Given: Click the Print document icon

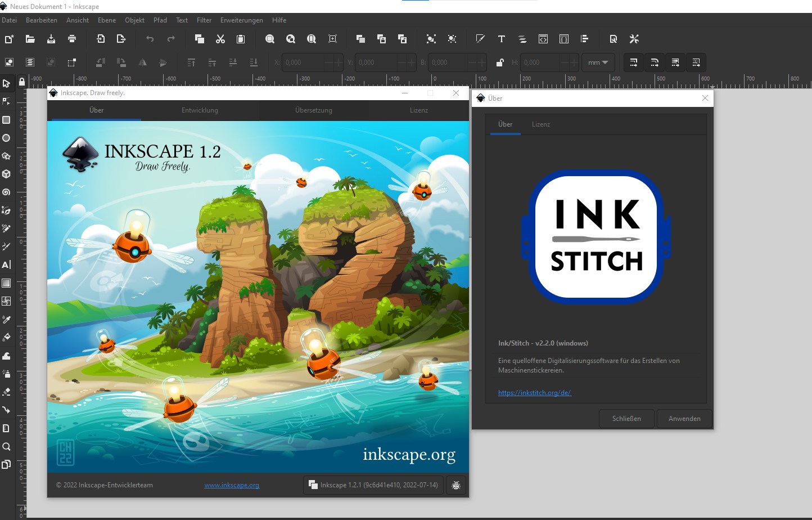Looking at the screenshot, I should point(72,39).
